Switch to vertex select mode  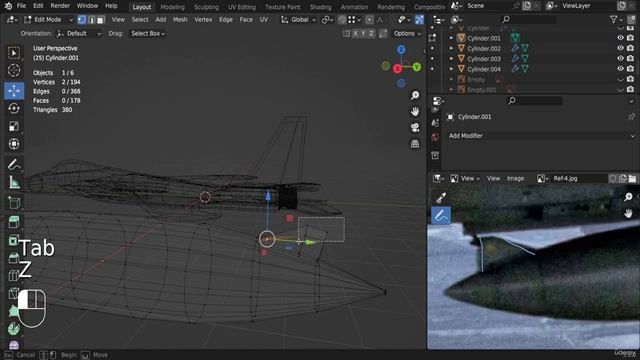[82, 20]
